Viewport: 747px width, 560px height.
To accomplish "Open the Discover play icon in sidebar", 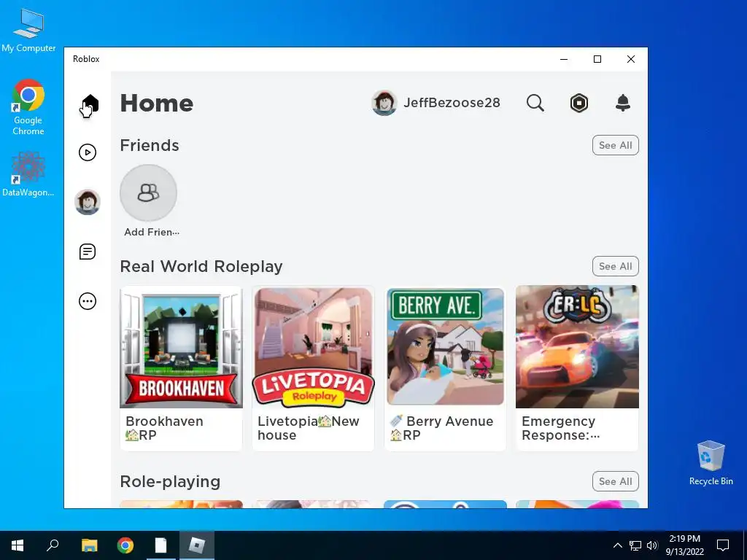I will pos(88,152).
